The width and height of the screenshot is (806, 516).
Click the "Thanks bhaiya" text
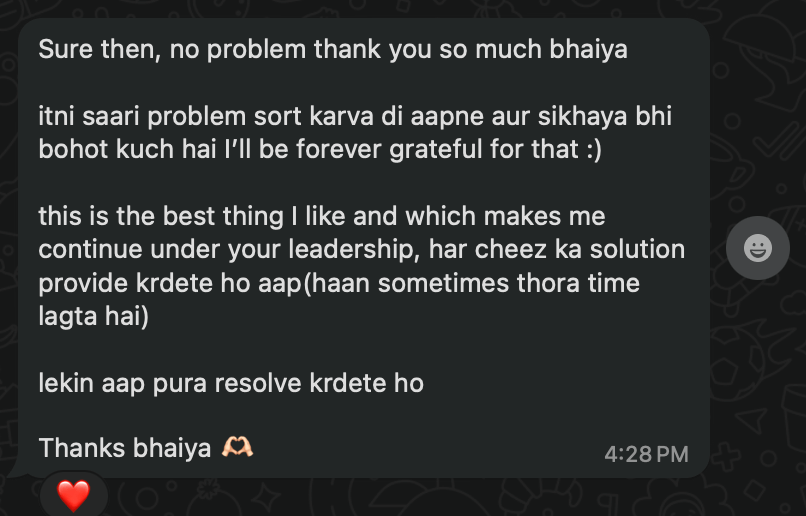click(x=125, y=448)
